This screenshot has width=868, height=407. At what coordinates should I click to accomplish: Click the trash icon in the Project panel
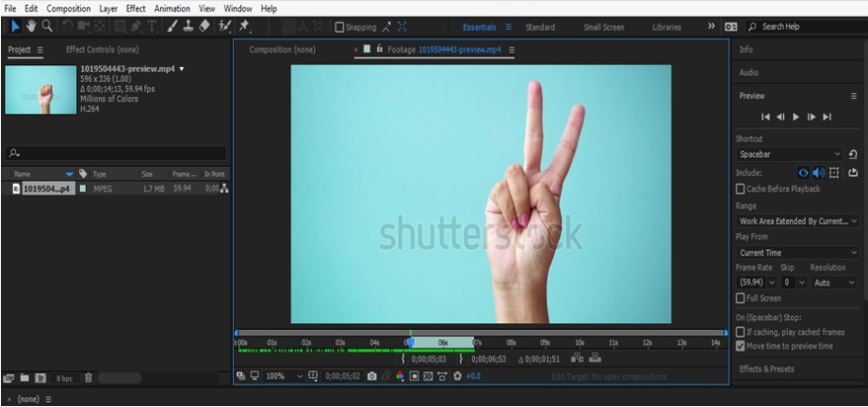pos(88,378)
